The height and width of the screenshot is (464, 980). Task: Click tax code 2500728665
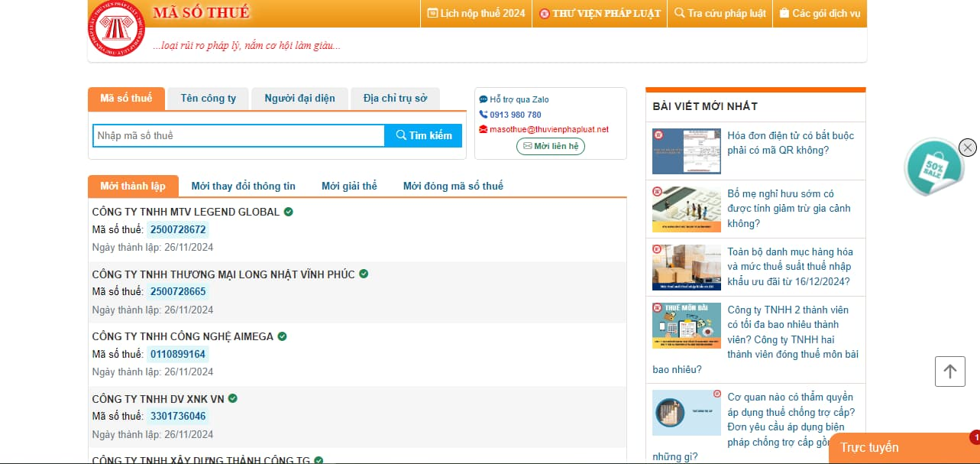(178, 291)
